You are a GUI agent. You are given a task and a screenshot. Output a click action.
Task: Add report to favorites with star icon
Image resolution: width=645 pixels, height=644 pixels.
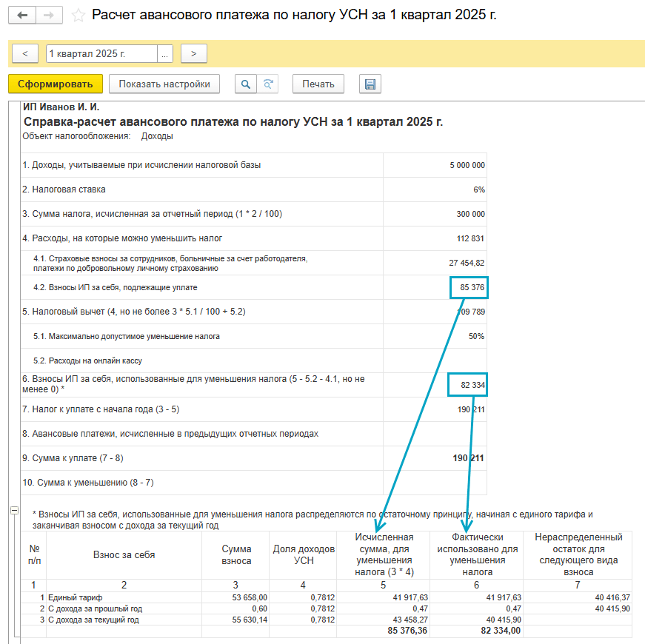click(78, 16)
